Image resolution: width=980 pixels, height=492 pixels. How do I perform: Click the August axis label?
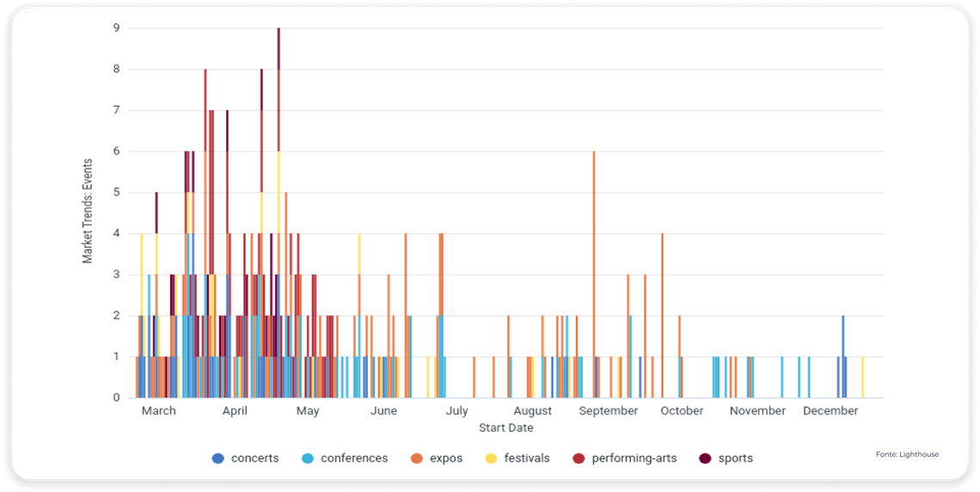pos(533,411)
